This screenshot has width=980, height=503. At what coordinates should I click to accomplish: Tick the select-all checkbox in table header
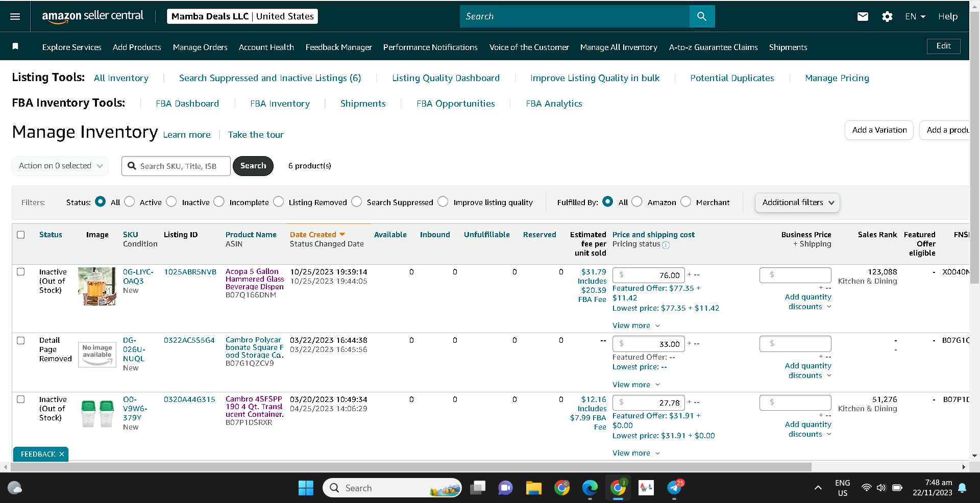[x=21, y=235]
